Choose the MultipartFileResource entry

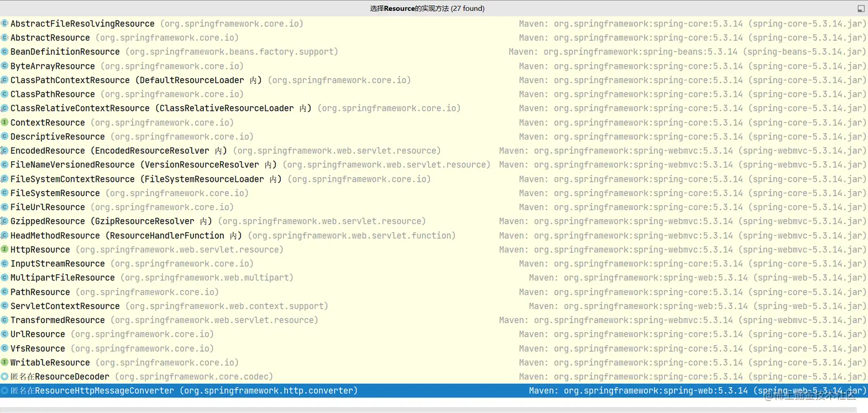(434, 278)
